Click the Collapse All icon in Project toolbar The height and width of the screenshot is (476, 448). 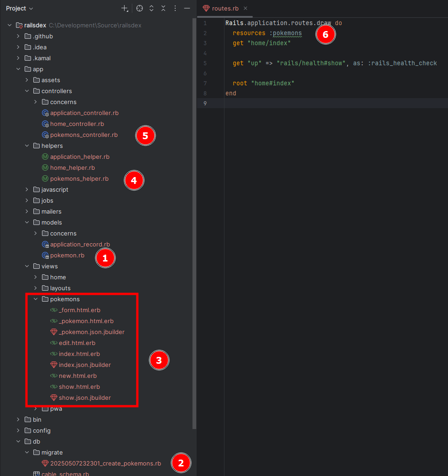pos(163,9)
